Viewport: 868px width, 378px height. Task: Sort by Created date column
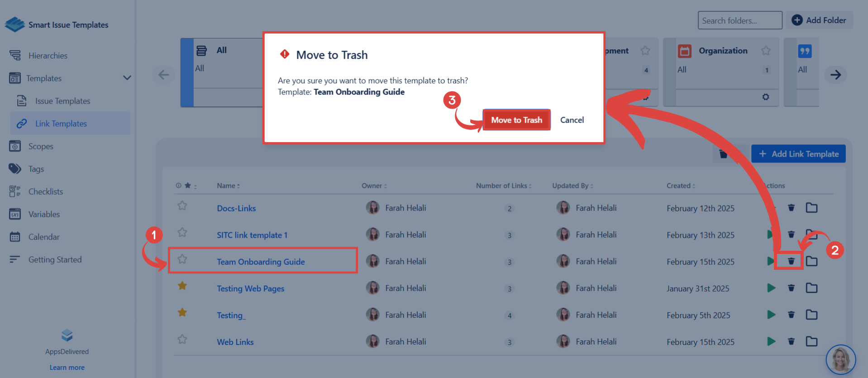point(680,186)
